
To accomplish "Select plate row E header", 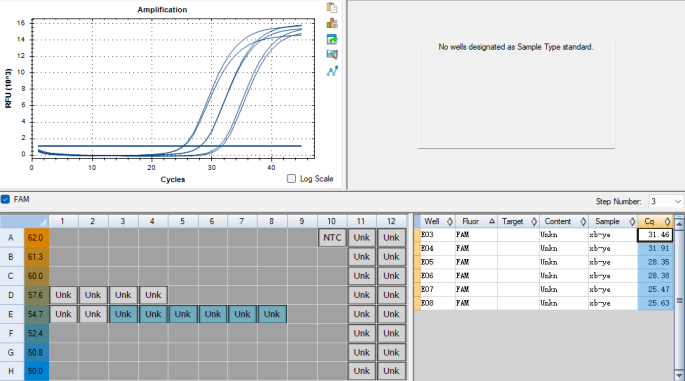I will pos(11,314).
